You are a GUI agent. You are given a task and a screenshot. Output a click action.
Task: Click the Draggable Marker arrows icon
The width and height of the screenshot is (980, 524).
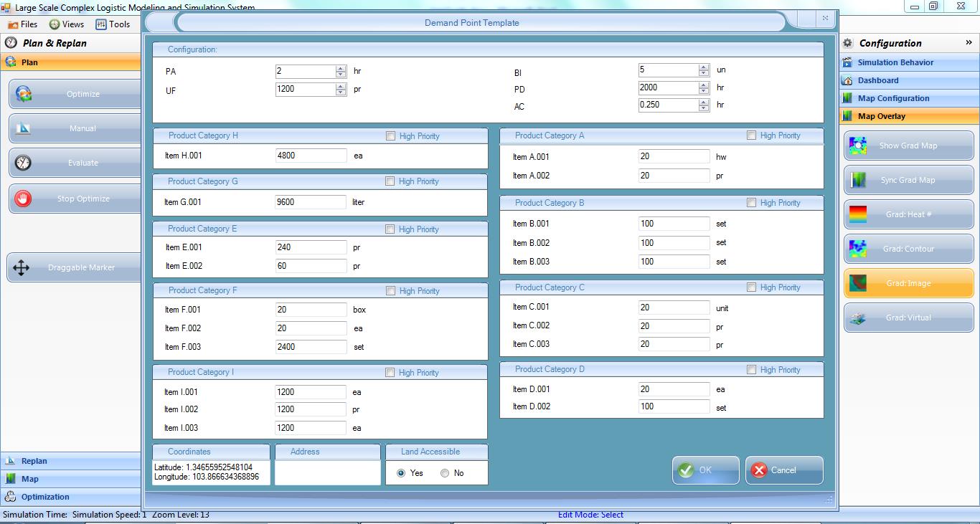pos(21,268)
